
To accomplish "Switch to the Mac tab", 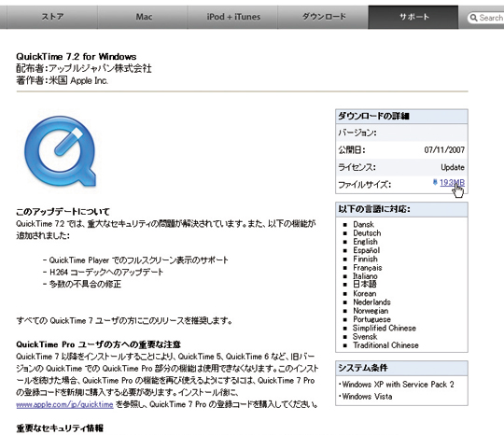I will (144, 17).
